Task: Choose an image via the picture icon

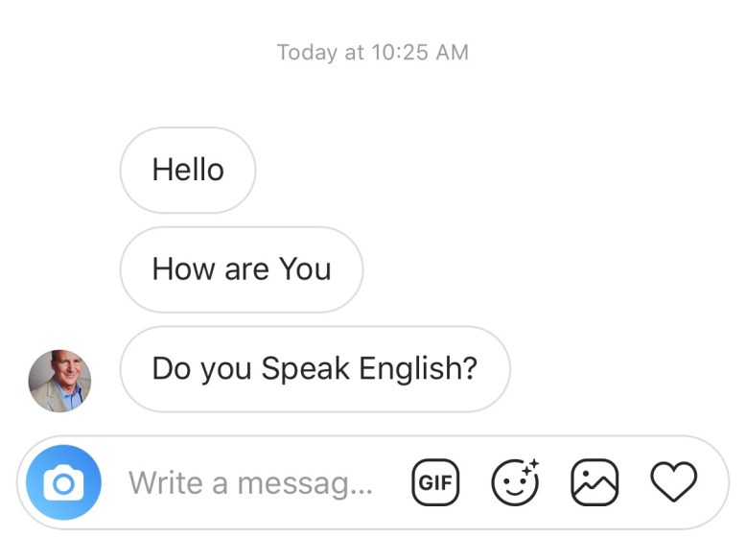Action: click(x=594, y=482)
